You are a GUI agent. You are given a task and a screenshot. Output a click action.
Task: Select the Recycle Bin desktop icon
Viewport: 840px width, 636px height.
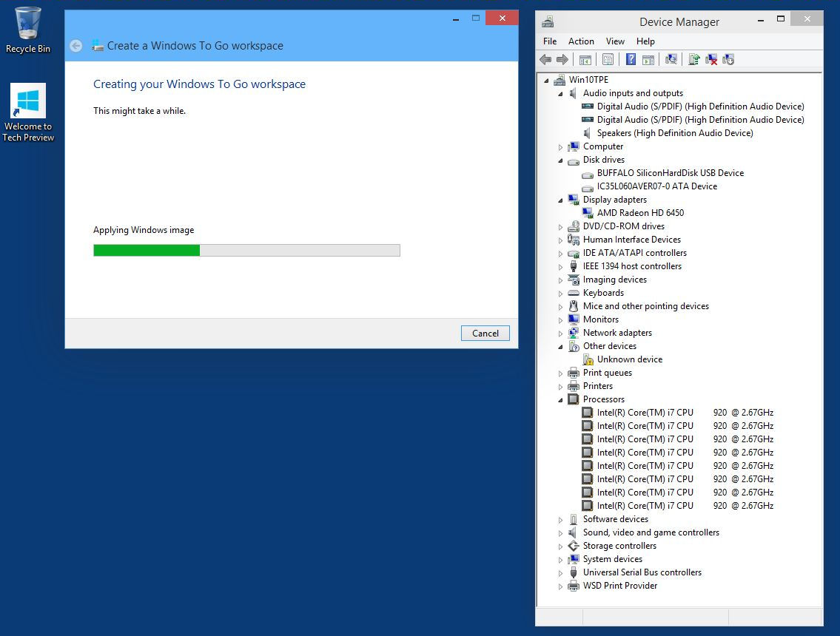pos(28,30)
